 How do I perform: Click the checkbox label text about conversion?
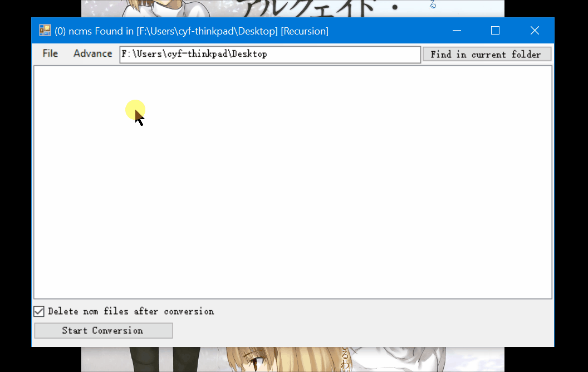click(x=131, y=311)
